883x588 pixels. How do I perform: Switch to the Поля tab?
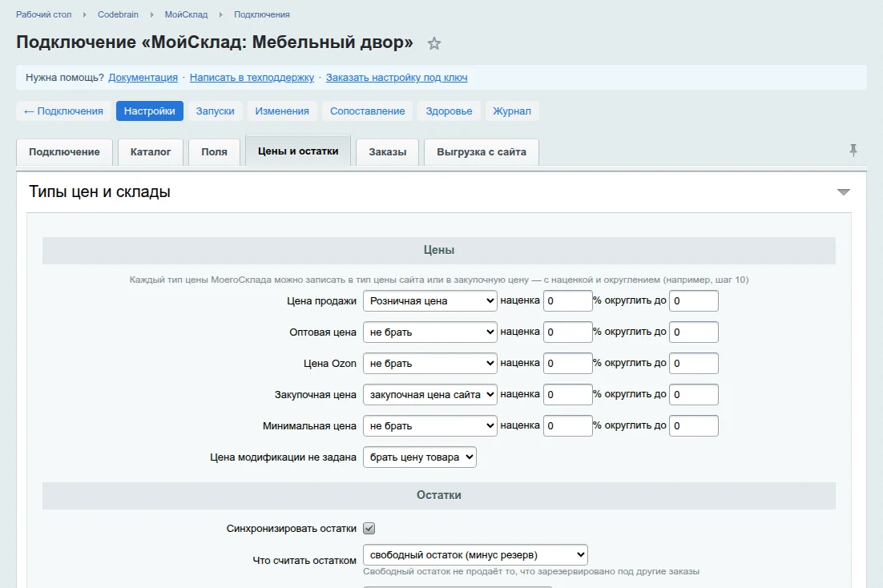pos(214,152)
